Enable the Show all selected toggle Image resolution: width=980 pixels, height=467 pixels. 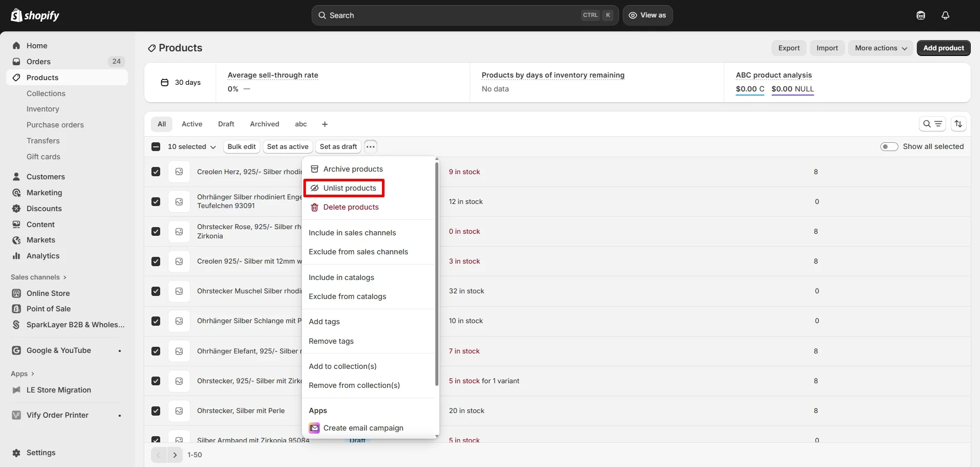point(890,146)
